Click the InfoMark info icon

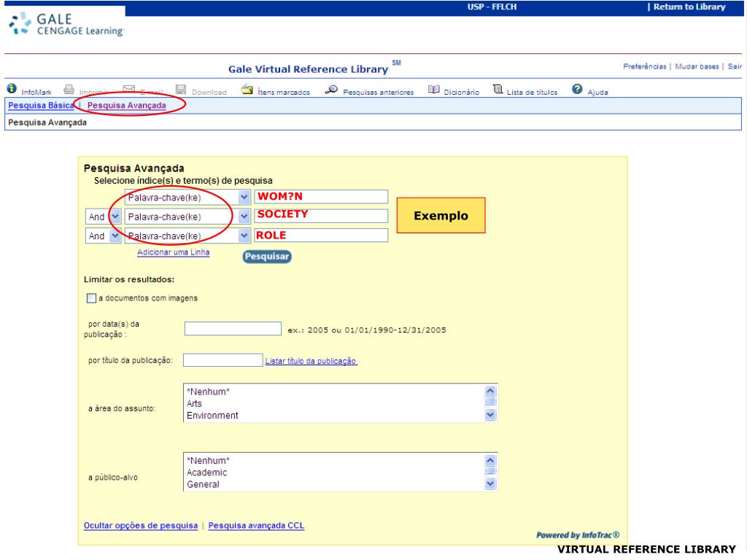click(x=12, y=88)
